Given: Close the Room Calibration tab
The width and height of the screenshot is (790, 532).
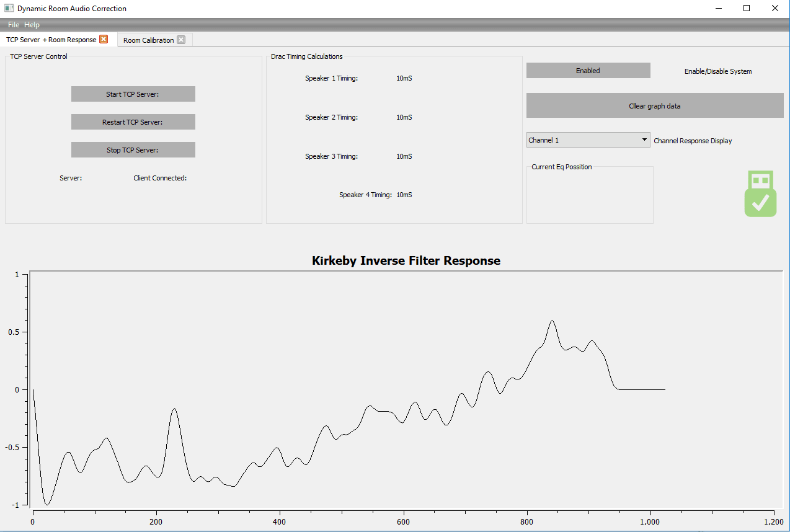Looking at the screenshot, I should 181,40.
